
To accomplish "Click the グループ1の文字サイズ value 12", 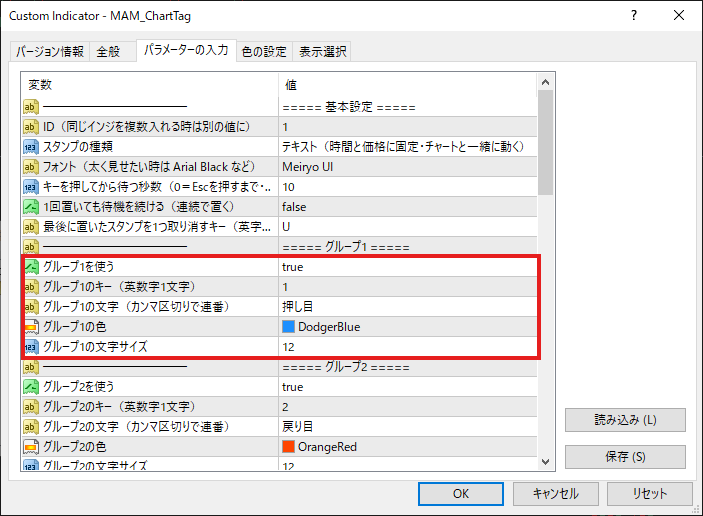I will tap(408, 347).
